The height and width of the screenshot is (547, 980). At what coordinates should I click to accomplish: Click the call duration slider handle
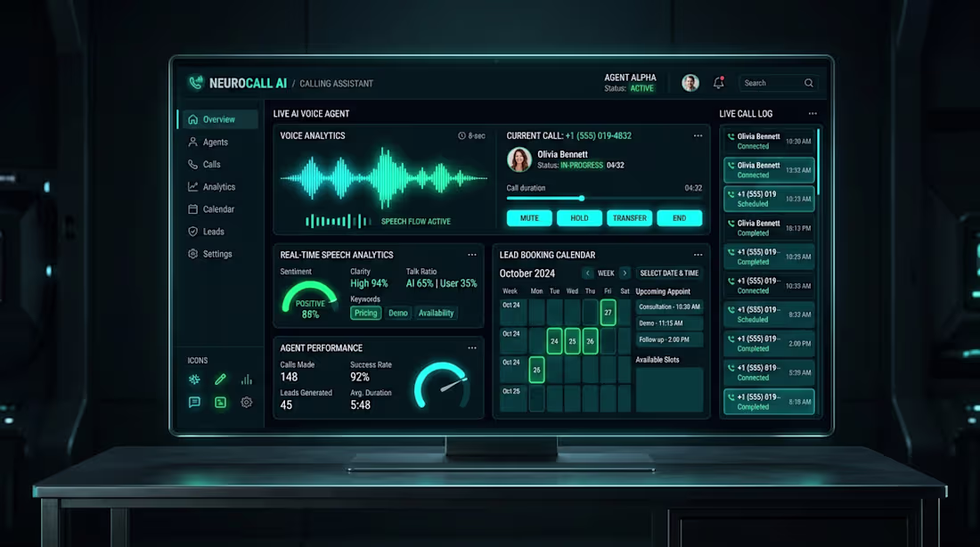581,198
